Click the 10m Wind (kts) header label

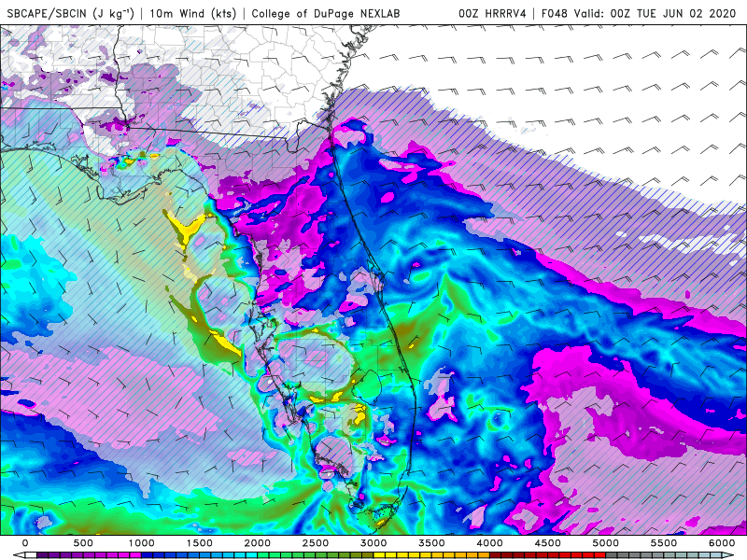[192, 13]
